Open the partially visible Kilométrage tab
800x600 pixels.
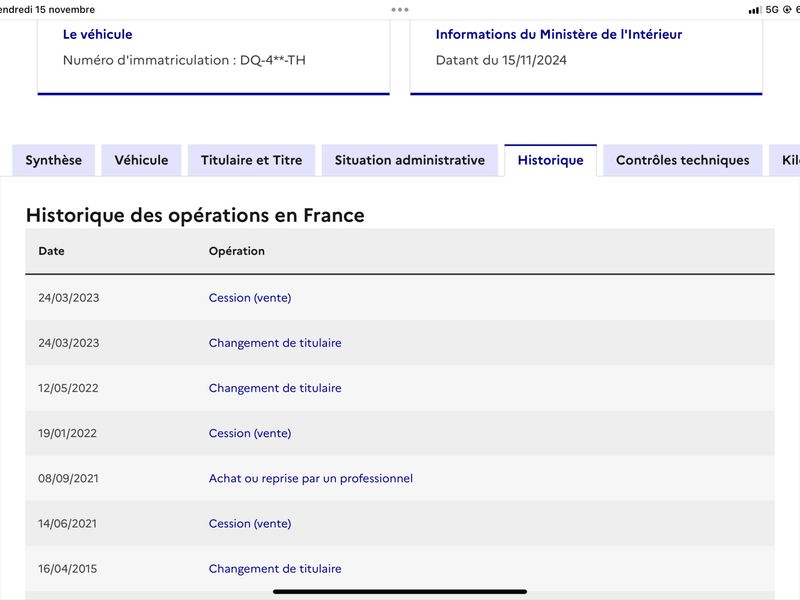click(786, 160)
